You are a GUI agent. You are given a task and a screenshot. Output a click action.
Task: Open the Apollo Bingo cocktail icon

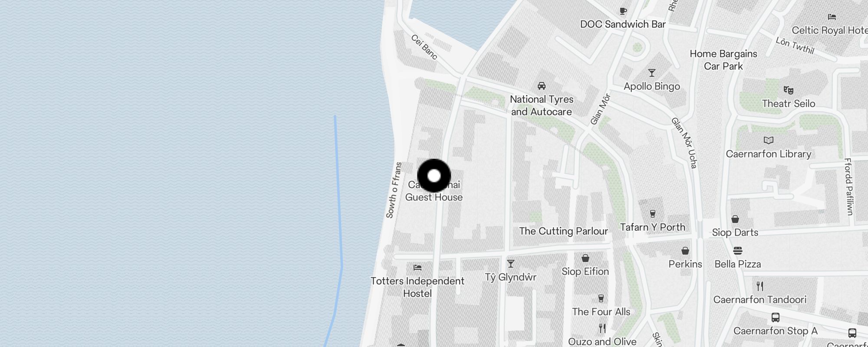651,73
